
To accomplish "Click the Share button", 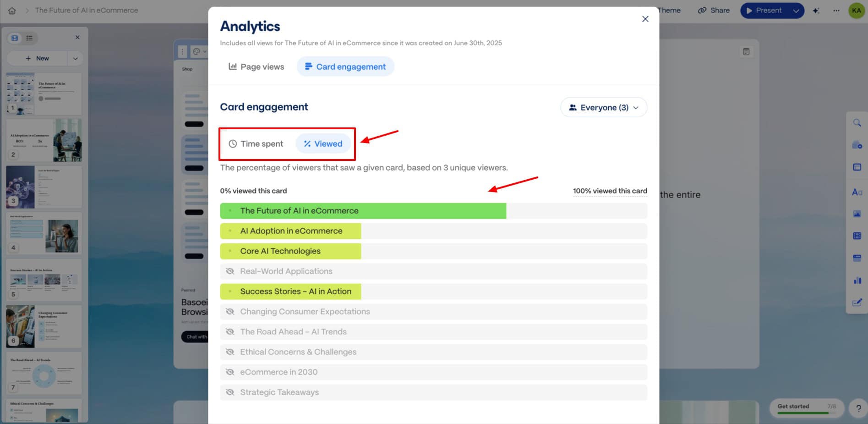I will (x=714, y=11).
